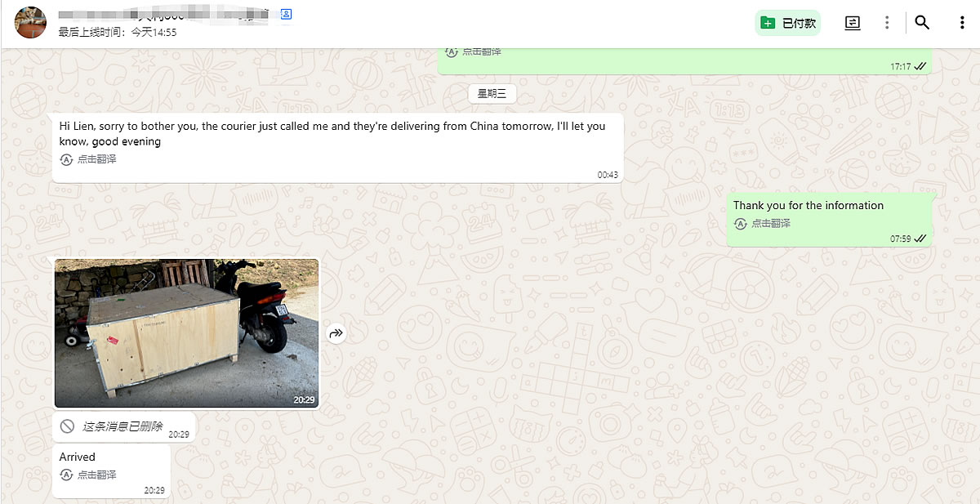Click the deleted message 这条消息已删除

click(x=122, y=426)
